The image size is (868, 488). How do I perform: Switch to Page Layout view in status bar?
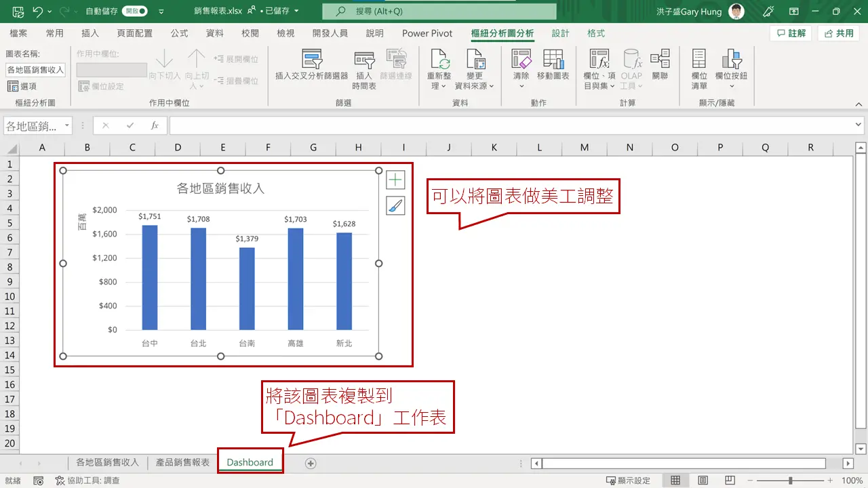703,481
